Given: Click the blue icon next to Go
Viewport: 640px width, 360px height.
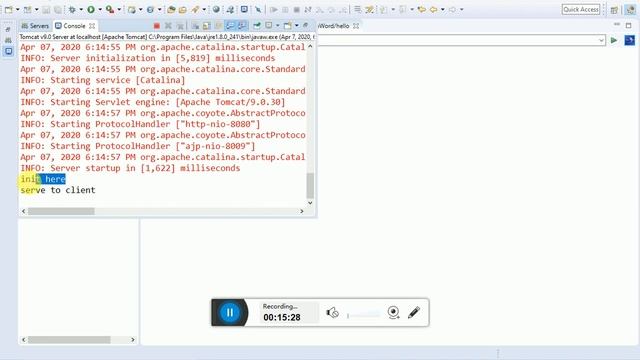Looking at the screenshot, I should pos(629,40).
